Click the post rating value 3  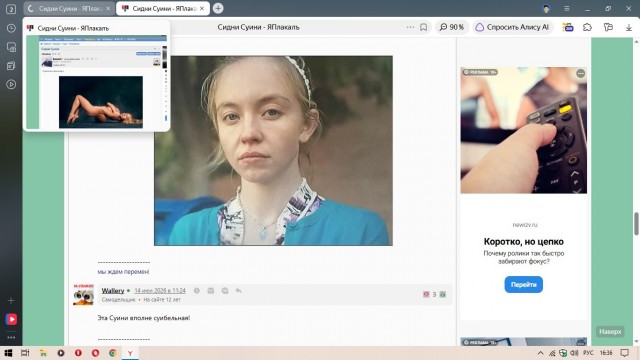(434, 294)
